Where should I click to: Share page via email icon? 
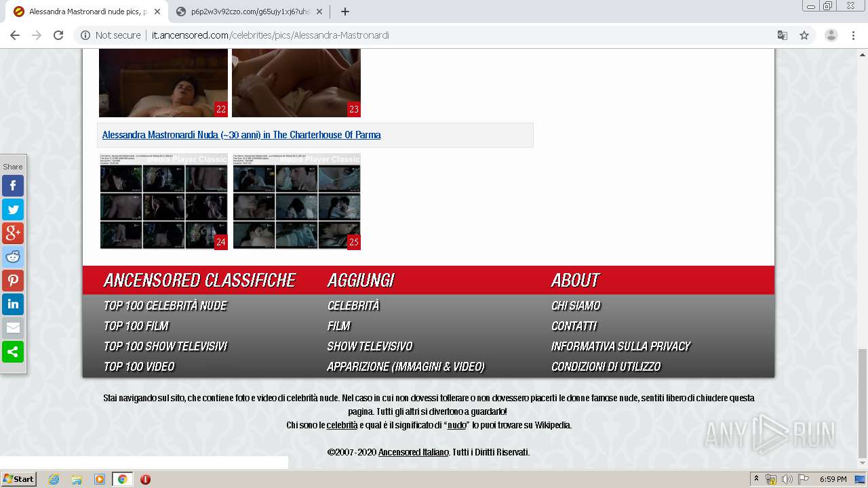[x=13, y=328]
